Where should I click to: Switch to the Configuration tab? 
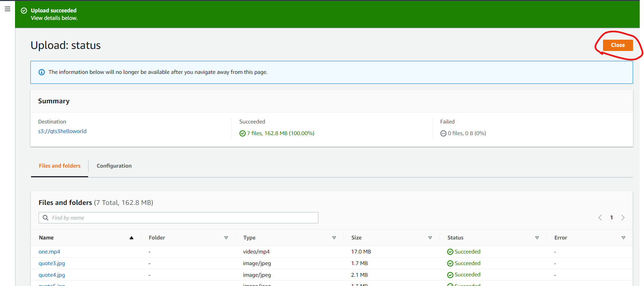pyautogui.click(x=114, y=166)
